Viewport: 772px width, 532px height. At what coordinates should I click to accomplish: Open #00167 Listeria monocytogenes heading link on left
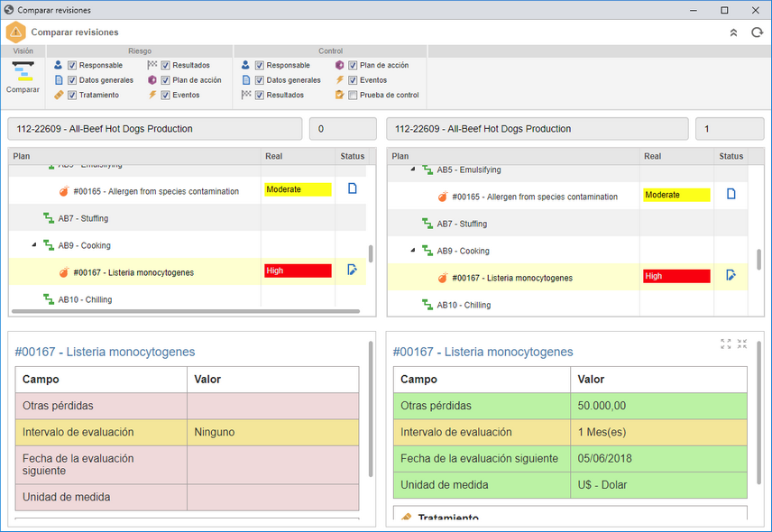pyautogui.click(x=105, y=352)
